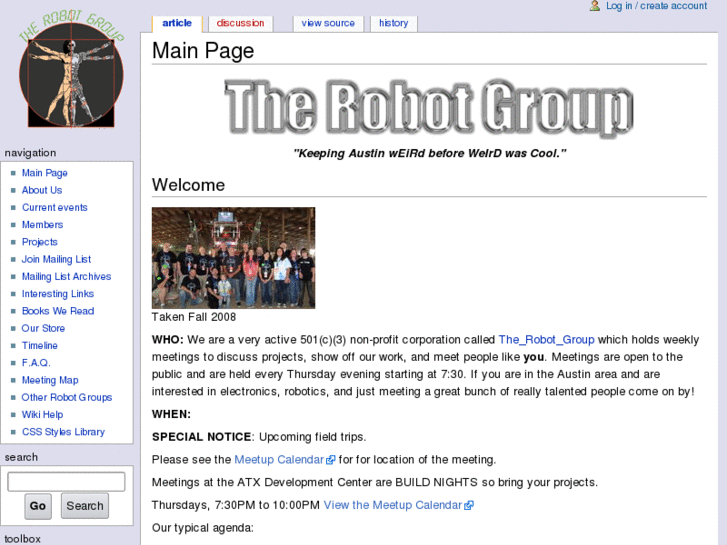Open the article tab
This screenshot has height=545, width=727.
[x=177, y=23]
